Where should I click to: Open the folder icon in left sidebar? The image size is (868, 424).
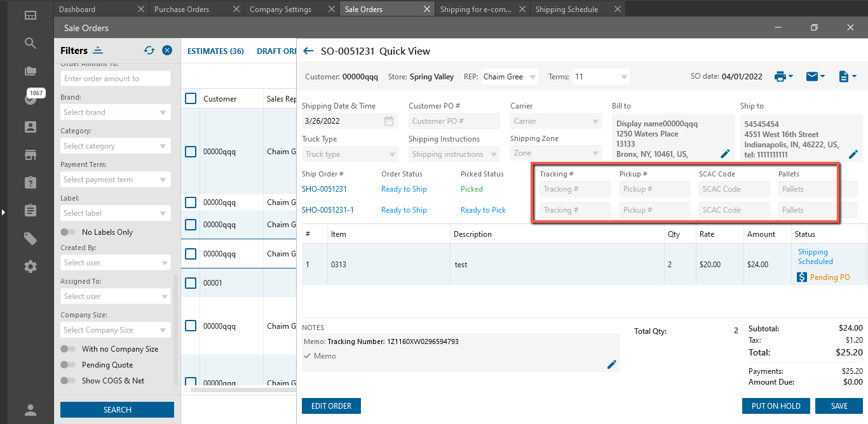point(31,71)
